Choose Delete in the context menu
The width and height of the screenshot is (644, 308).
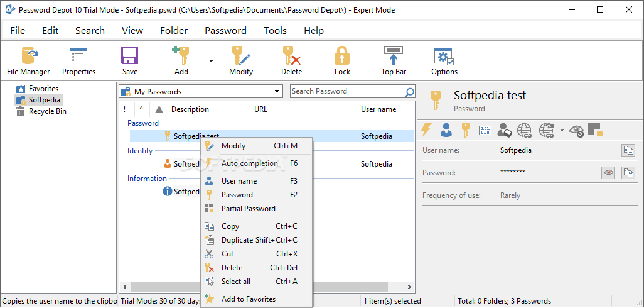[x=256, y=268]
